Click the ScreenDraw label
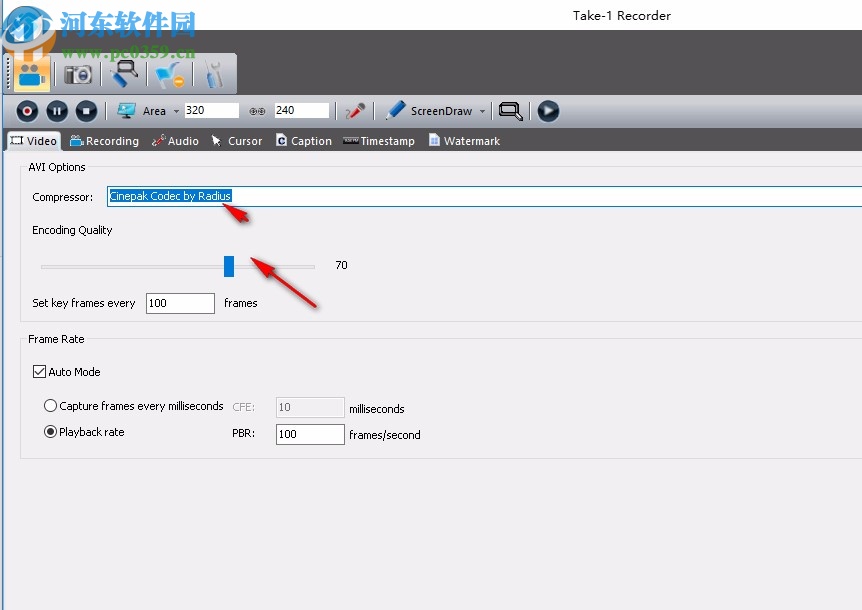This screenshot has height=610, width=862. 441,111
